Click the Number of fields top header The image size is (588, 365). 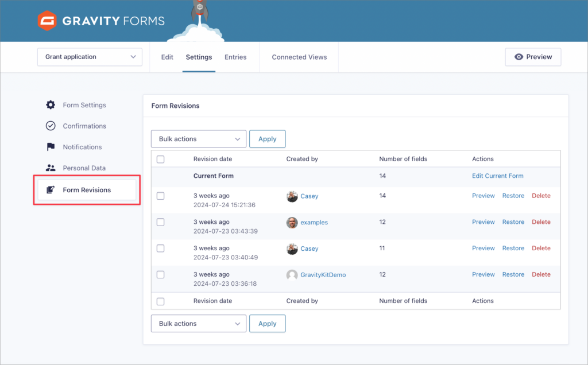tap(403, 159)
